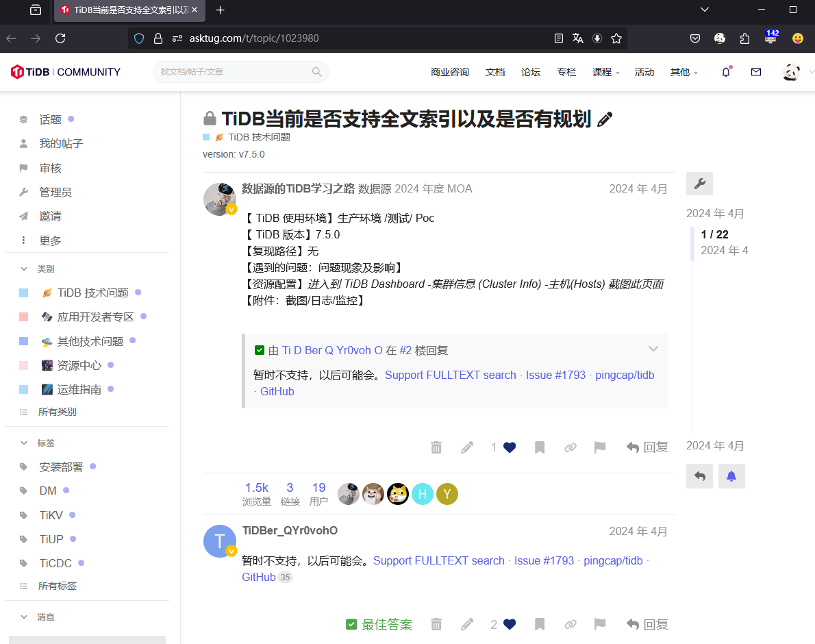
Task: Open the Issue #1793 GitHub link
Action: click(x=544, y=560)
